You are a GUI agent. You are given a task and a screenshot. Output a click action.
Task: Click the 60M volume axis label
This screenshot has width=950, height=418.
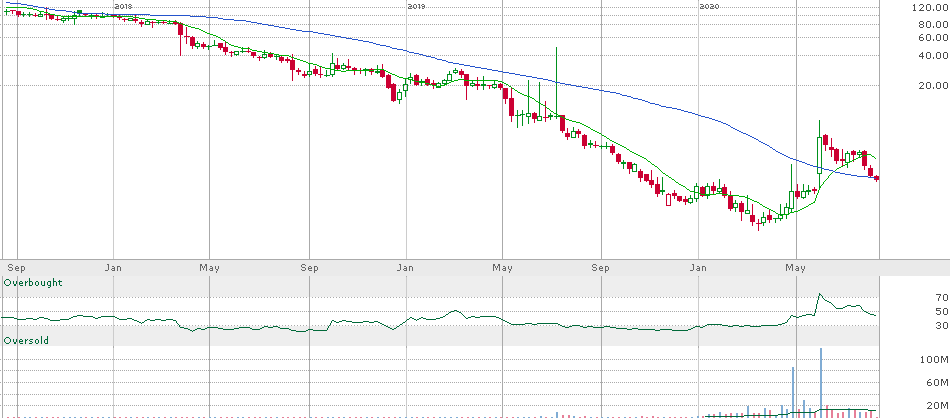(x=938, y=382)
